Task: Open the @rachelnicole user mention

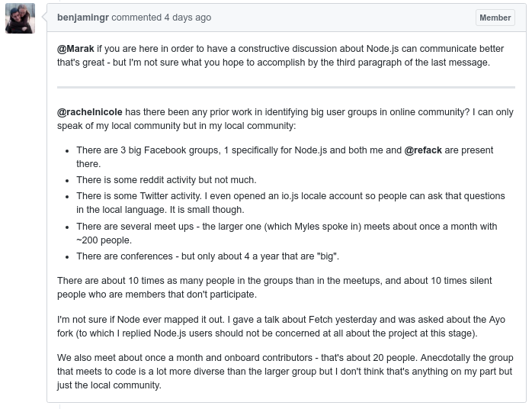Action: 90,112
